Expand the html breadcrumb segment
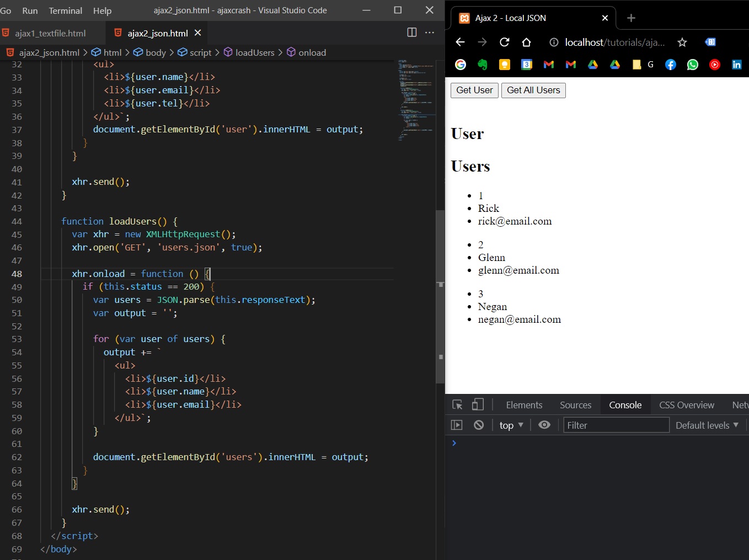Viewport: 749px width, 560px height. [x=106, y=52]
